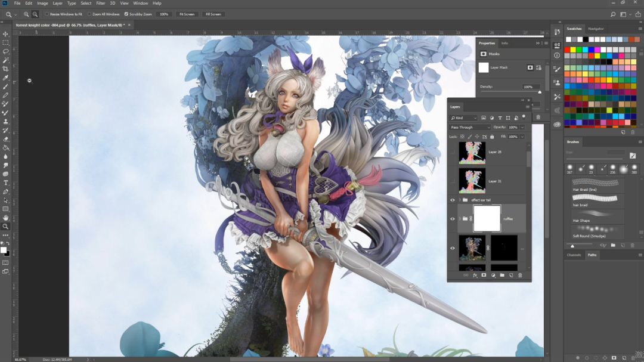Image resolution: width=644 pixels, height=362 pixels.
Task: Create new adjustment layer icon
Action: point(493,276)
